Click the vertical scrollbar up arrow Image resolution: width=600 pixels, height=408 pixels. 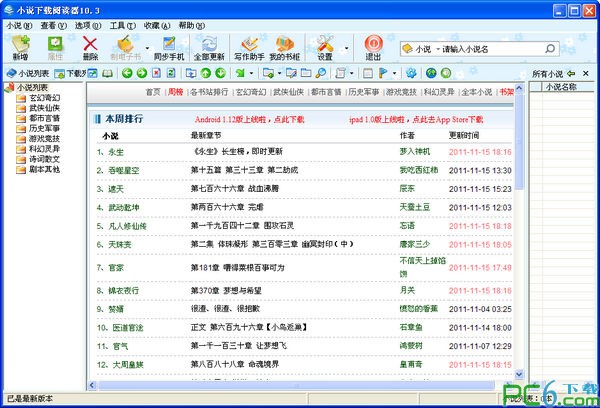pos(519,88)
